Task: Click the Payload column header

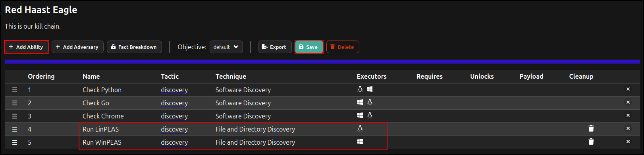Action: tap(531, 76)
